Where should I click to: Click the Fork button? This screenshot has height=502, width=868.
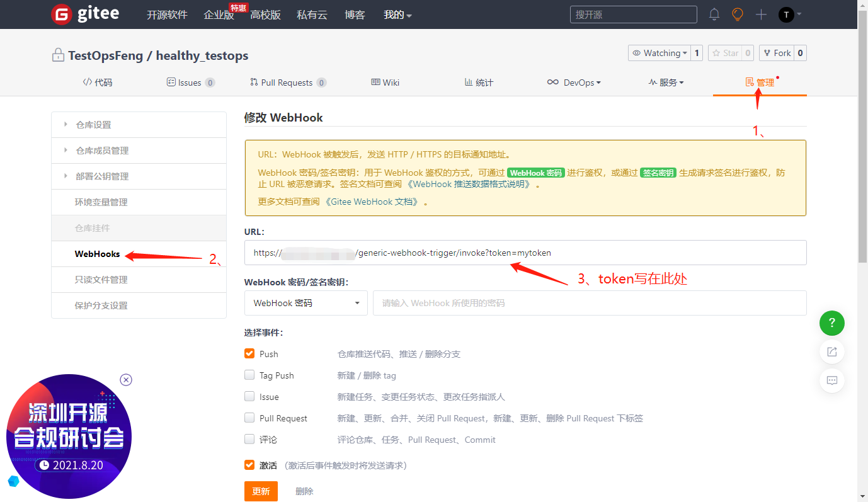tap(777, 53)
